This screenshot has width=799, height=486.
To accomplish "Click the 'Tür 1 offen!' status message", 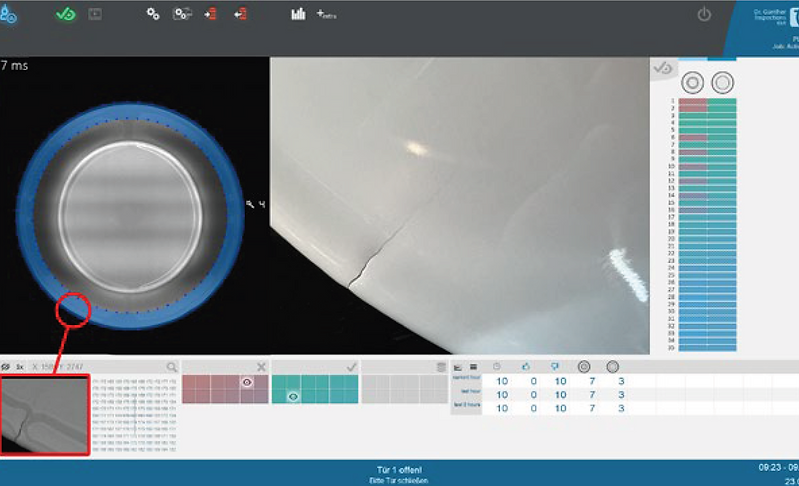I will [399, 470].
